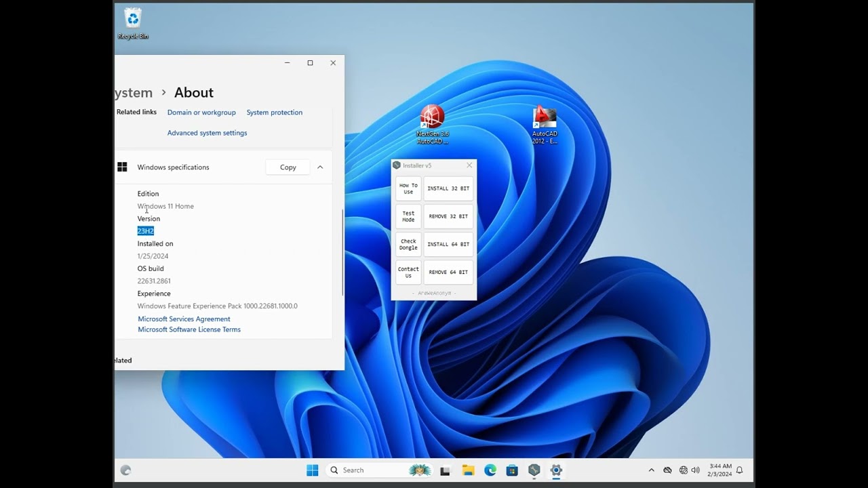The width and height of the screenshot is (868, 488).
Task: Open the System protection link
Action: coord(275,113)
